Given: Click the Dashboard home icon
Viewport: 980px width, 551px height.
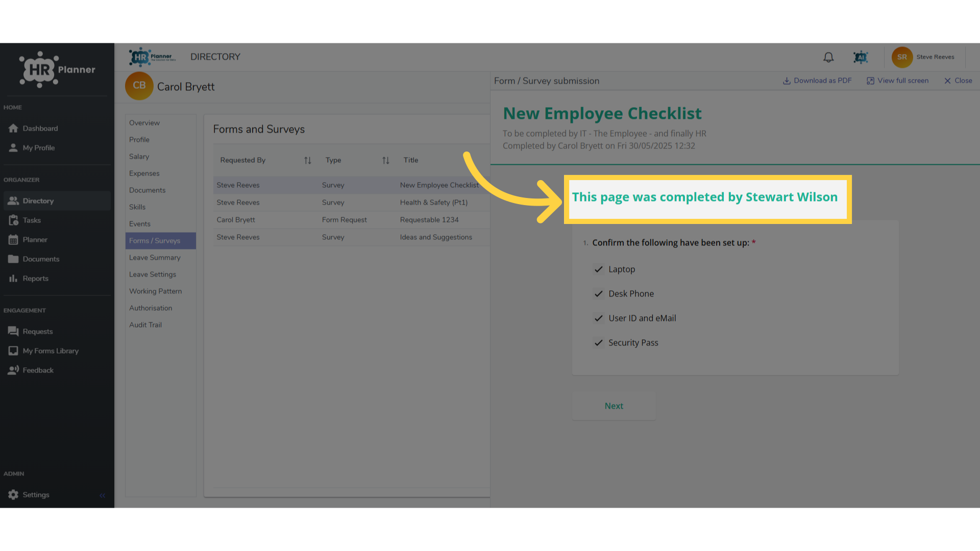Looking at the screenshot, I should point(13,128).
